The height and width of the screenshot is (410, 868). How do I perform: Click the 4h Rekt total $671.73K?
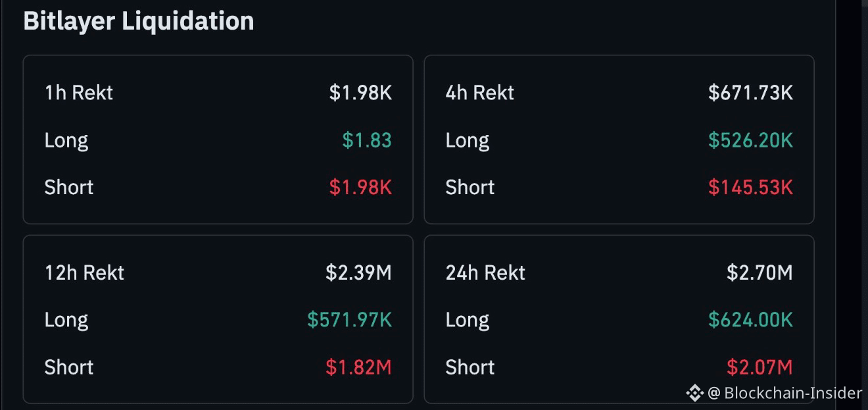750,92
